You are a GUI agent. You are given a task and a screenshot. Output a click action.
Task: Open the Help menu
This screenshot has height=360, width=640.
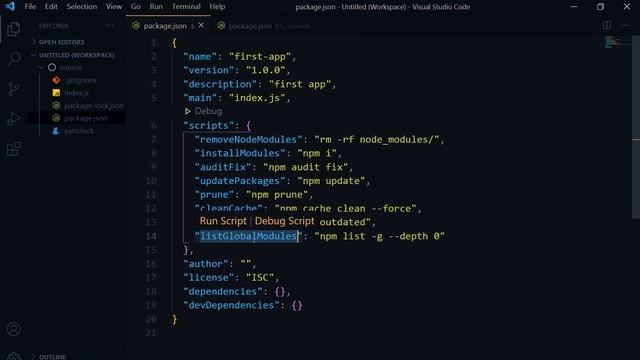coord(217,7)
